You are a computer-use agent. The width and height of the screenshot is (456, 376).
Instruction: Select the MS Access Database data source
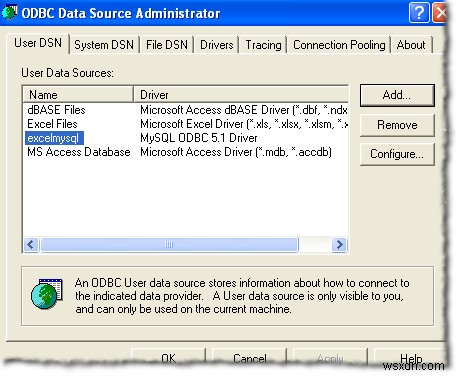click(x=79, y=152)
